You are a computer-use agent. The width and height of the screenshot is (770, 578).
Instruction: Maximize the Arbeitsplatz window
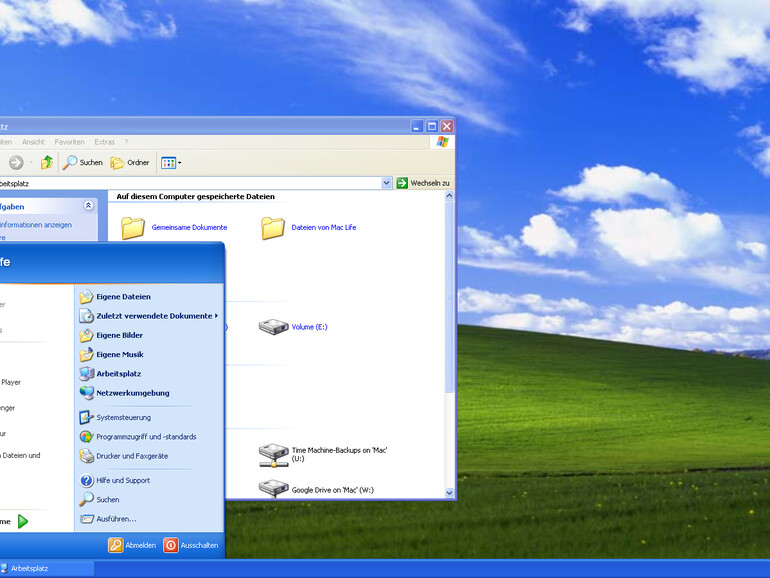pos(432,127)
